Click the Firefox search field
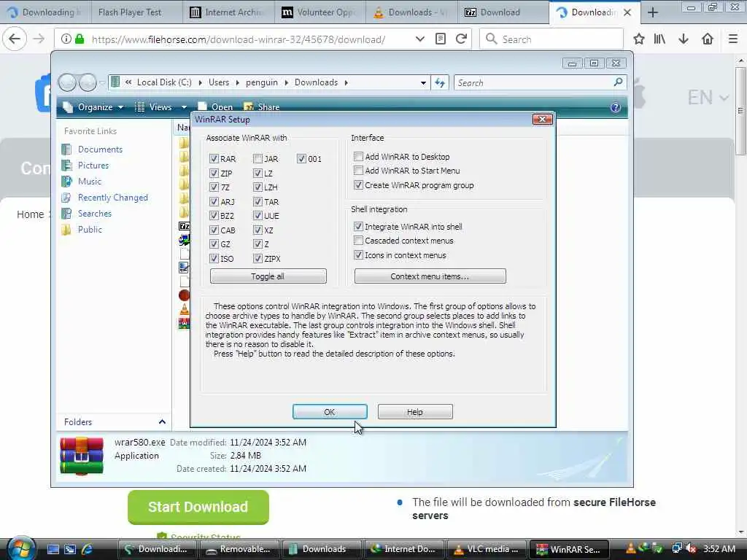Viewport: 747px width, 560px height. 551,39
